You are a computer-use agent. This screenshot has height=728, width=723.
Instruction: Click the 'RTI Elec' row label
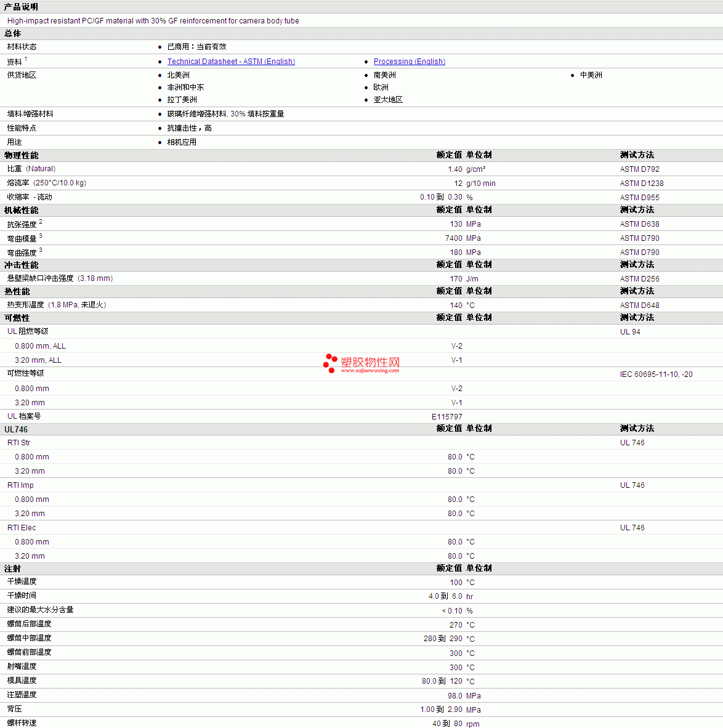[22, 528]
